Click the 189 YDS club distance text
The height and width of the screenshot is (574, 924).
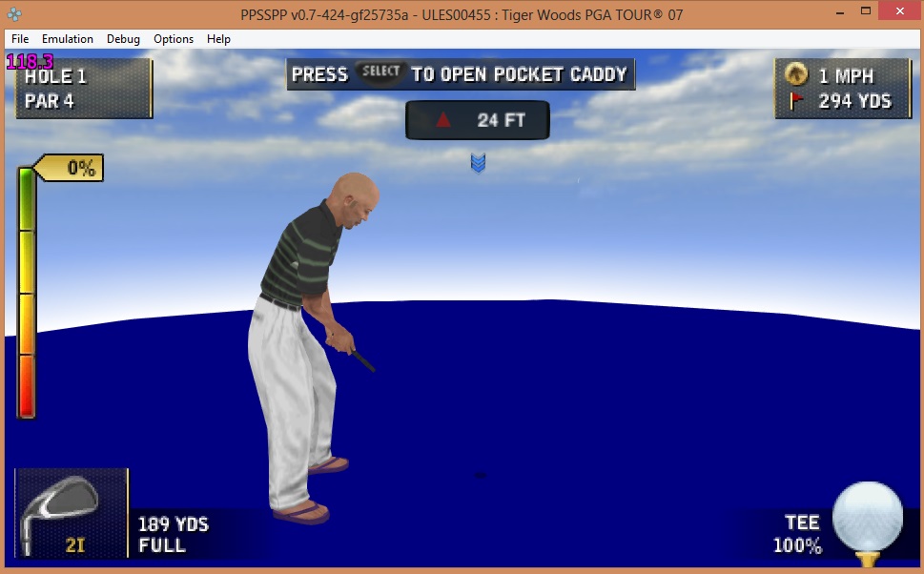(x=174, y=524)
